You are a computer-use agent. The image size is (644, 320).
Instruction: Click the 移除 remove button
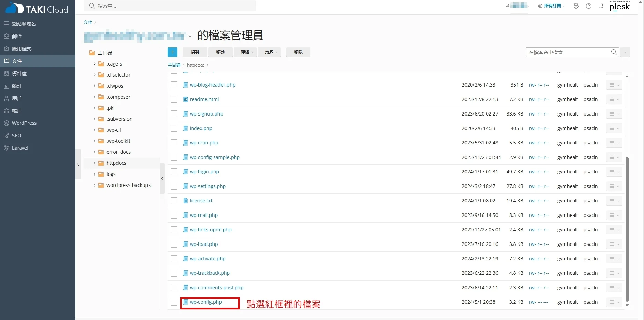[298, 52]
